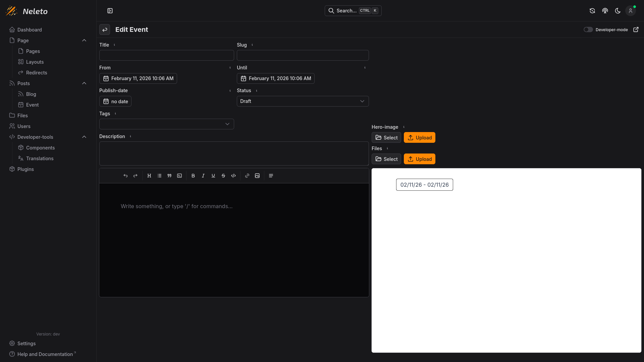Open the From date picker
This screenshot has height=362, width=644.
(138, 78)
